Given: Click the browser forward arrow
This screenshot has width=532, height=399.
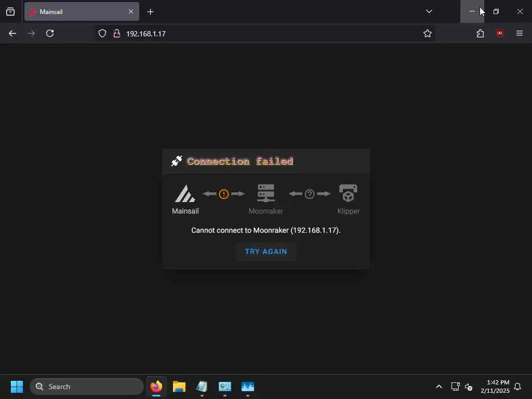Looking at the screenshot, I should coord(31,33).
